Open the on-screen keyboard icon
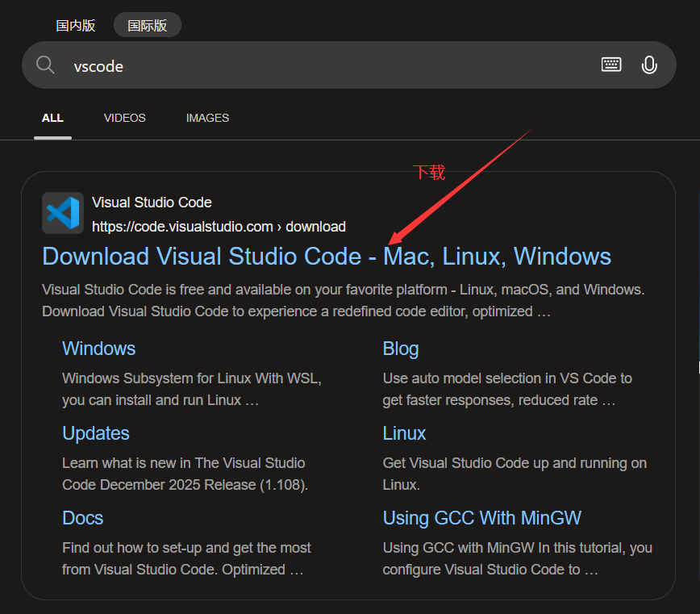700x614 pixels. tap(611, 65)
